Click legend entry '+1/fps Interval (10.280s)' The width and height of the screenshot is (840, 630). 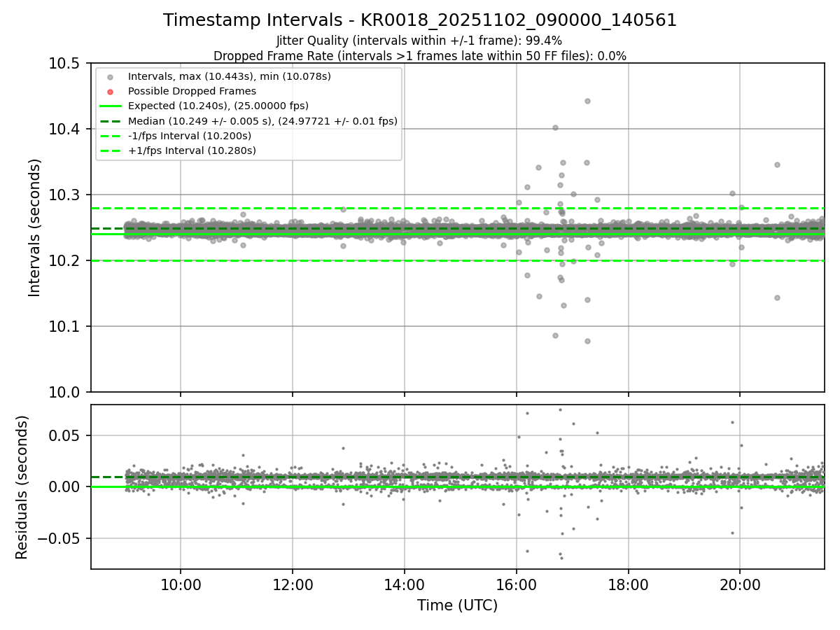[x=192, y=150]
